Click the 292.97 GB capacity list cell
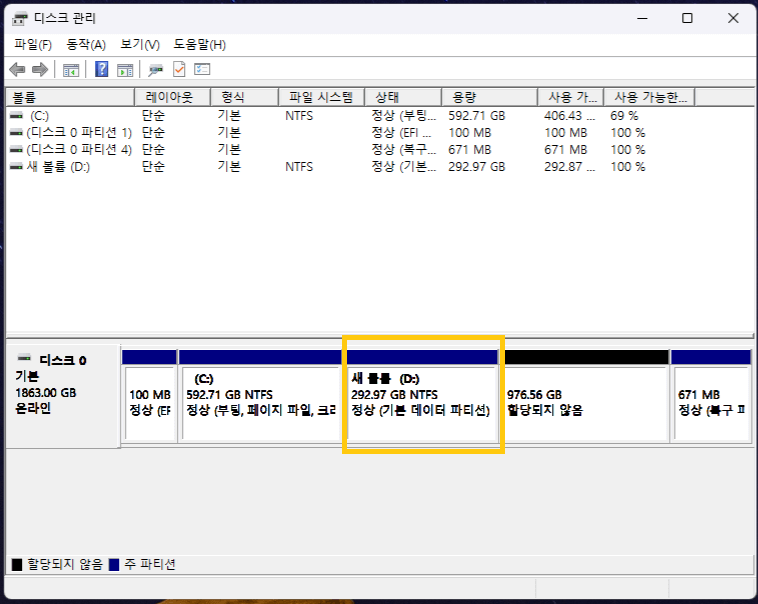 477,166
